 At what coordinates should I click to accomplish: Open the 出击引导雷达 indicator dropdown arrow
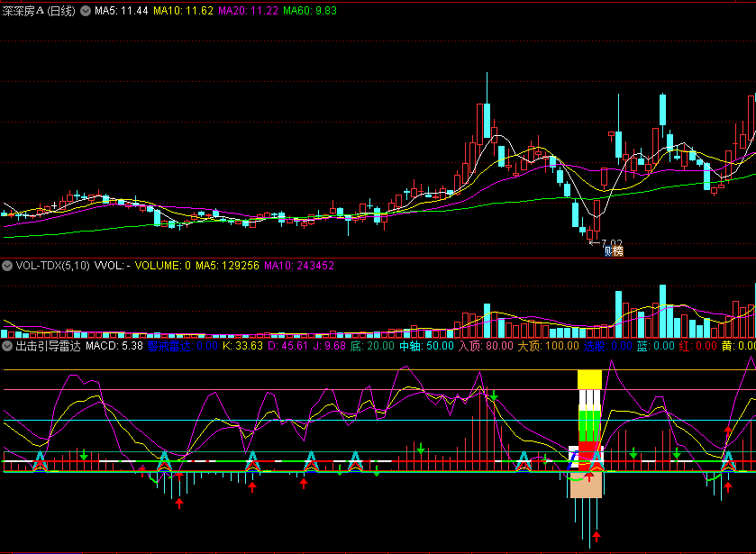7,346
